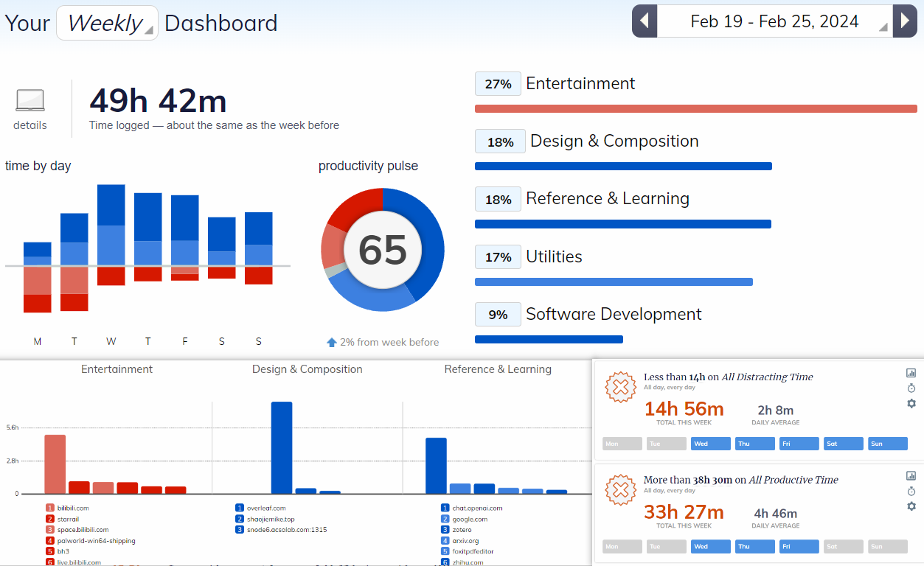
Task: Toggle Sat on the Productive Time goal
Action: (x=843, y=547)
